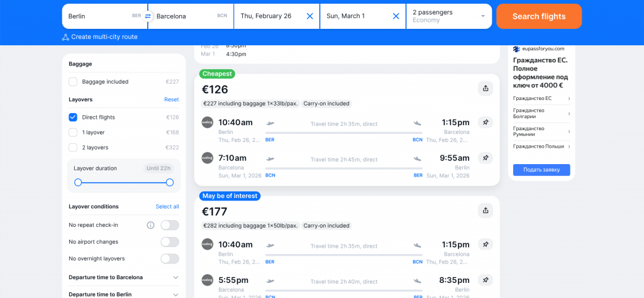Open the passengers and class dropdown
644x298 pixels.
[x=449, y=16]
